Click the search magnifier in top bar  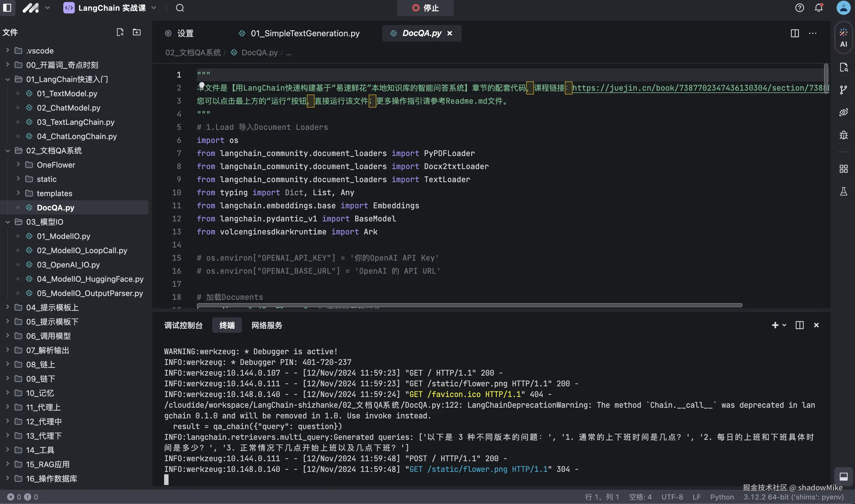pos(180,8)
